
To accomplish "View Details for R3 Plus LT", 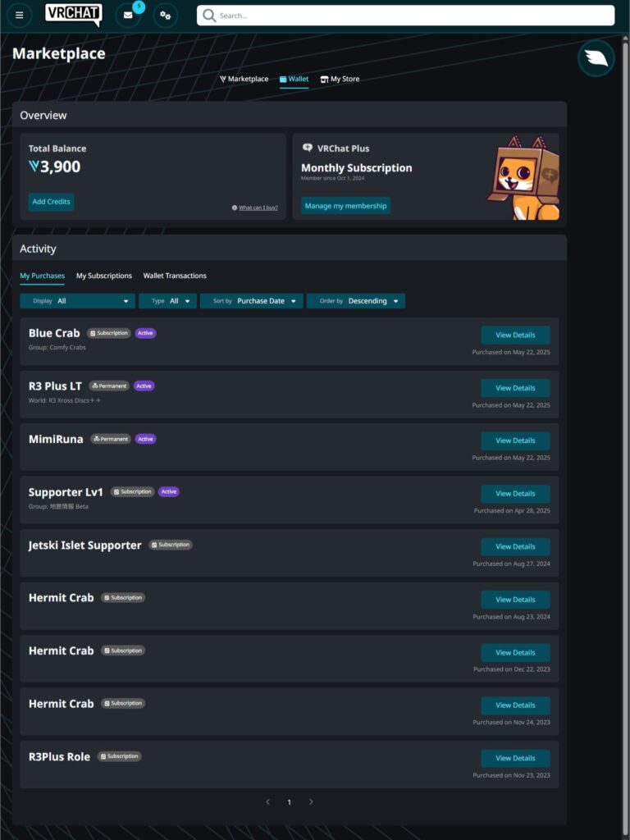I will (515, 388).
